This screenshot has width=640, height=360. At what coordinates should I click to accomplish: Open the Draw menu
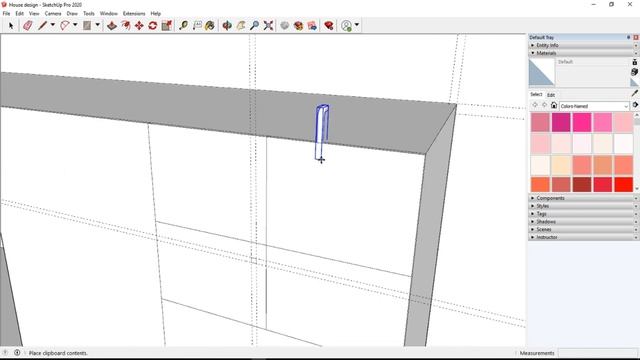[72, 13]
